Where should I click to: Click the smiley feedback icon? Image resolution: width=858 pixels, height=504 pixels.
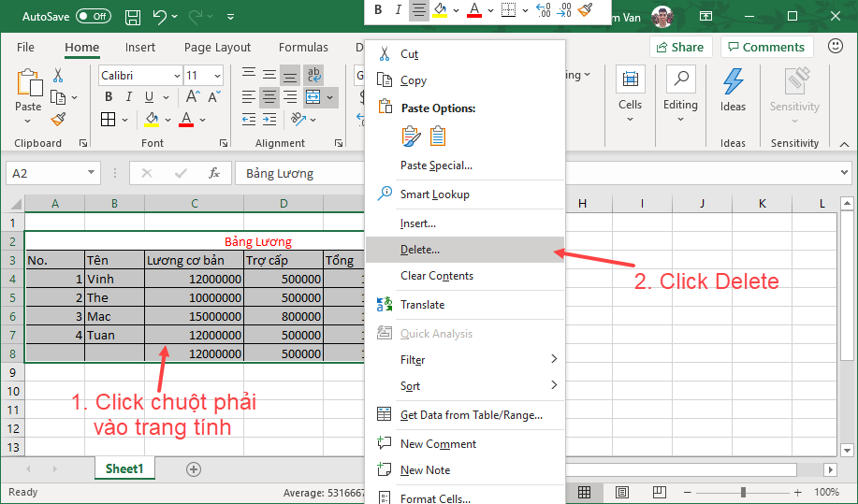835,46
